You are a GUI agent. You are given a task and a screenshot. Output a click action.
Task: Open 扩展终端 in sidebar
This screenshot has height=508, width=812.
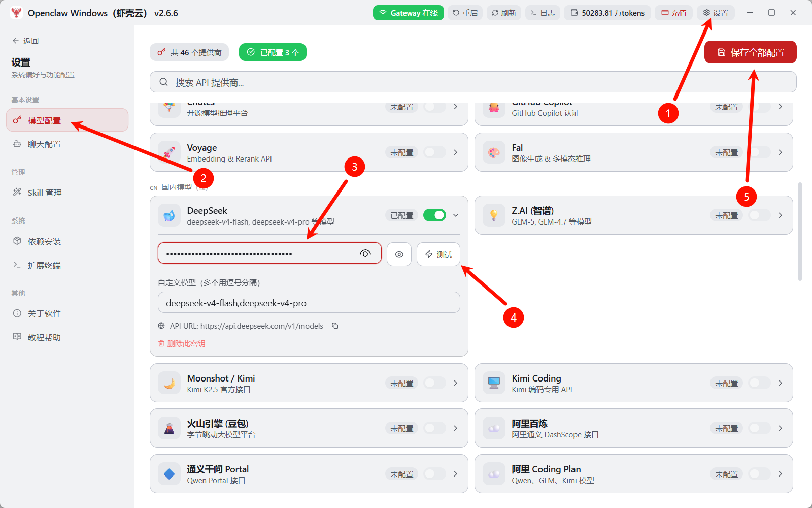(67, 265)
